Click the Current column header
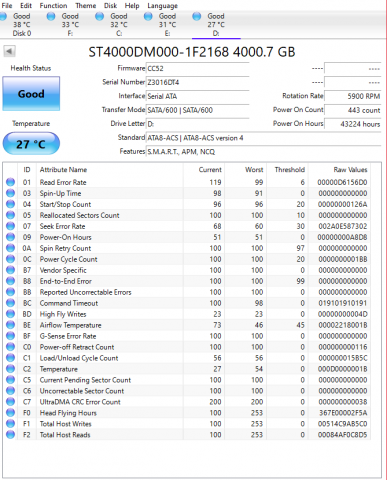 coord(210,170)
